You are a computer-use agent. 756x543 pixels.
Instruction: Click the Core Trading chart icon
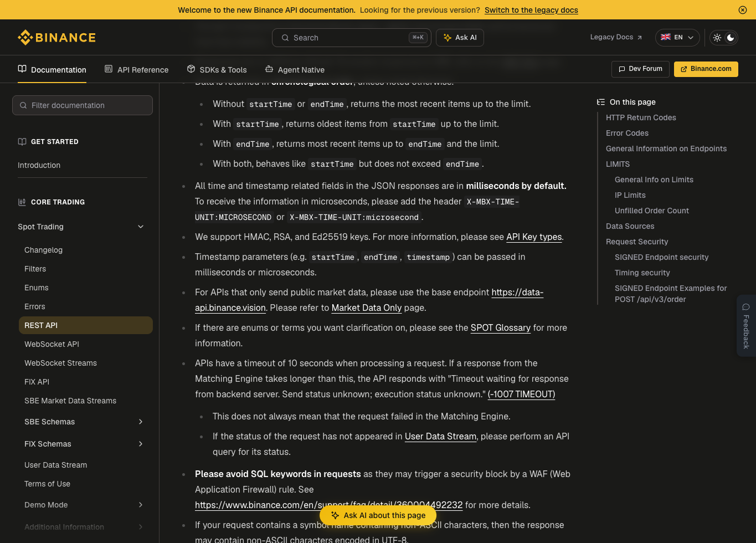[x=22, y=202]
